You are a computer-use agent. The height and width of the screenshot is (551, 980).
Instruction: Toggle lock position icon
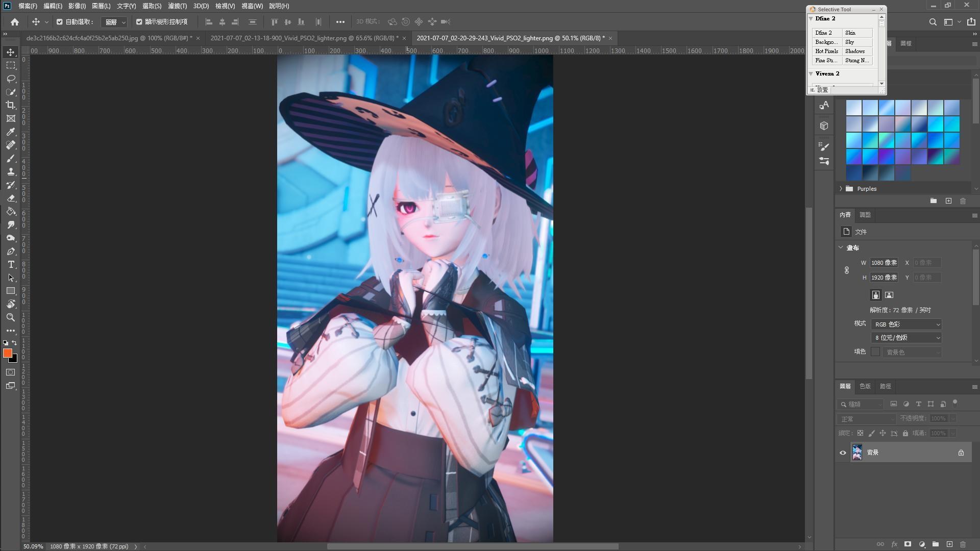pos(883,433)
